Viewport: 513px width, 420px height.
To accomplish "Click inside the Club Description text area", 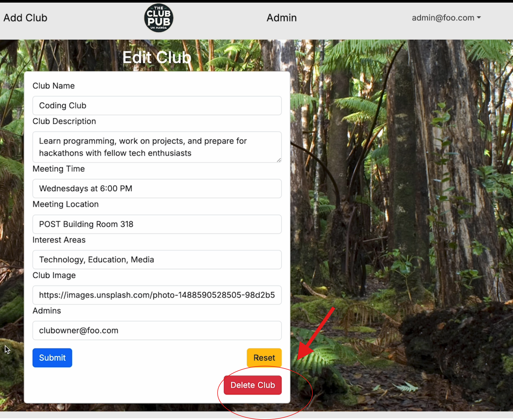I will pyautogui.click(x=157, y=147).
